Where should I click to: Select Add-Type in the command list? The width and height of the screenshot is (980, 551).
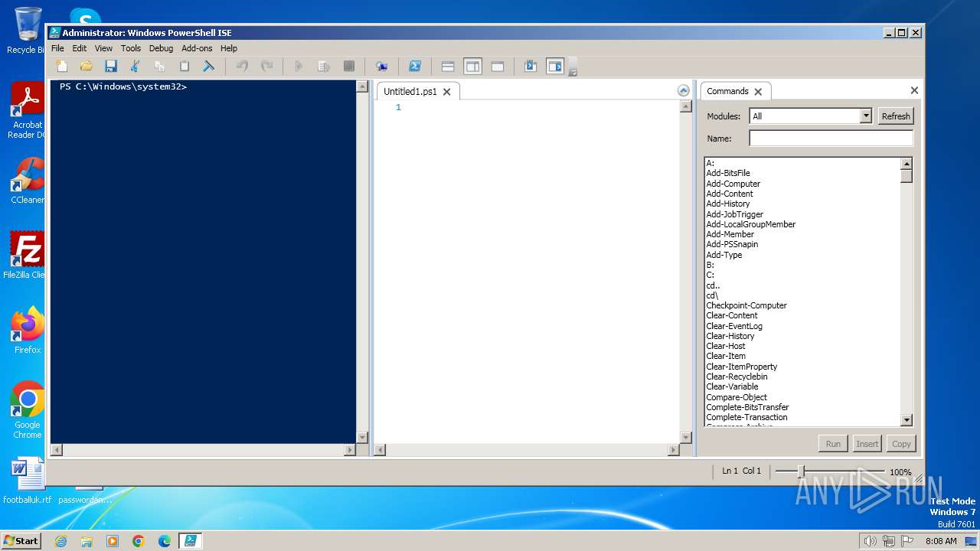(x=724, y=255)
